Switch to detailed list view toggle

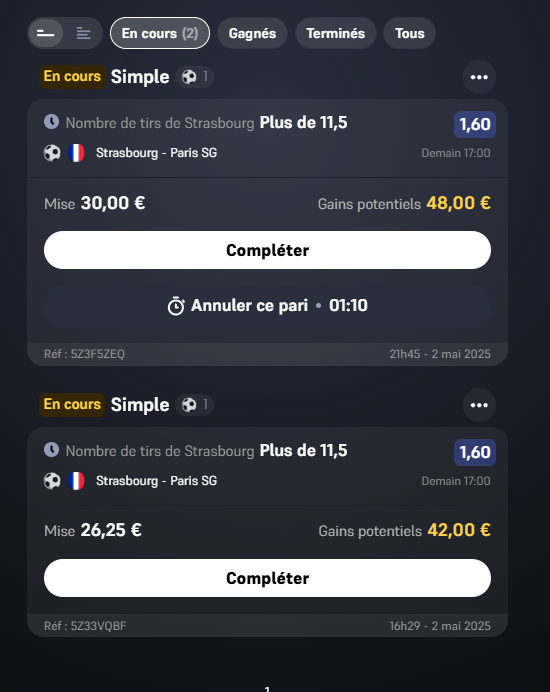pos(83,33)
